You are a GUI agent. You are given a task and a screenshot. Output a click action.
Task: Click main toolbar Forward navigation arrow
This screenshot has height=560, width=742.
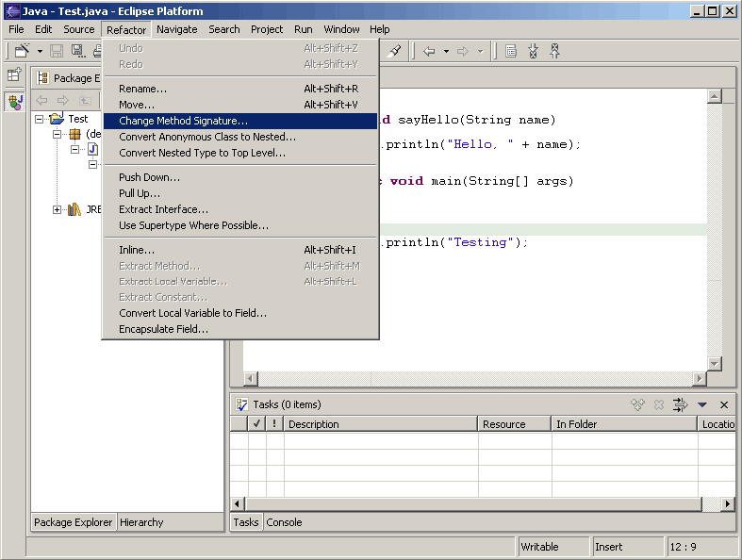(x=463, y=51)
